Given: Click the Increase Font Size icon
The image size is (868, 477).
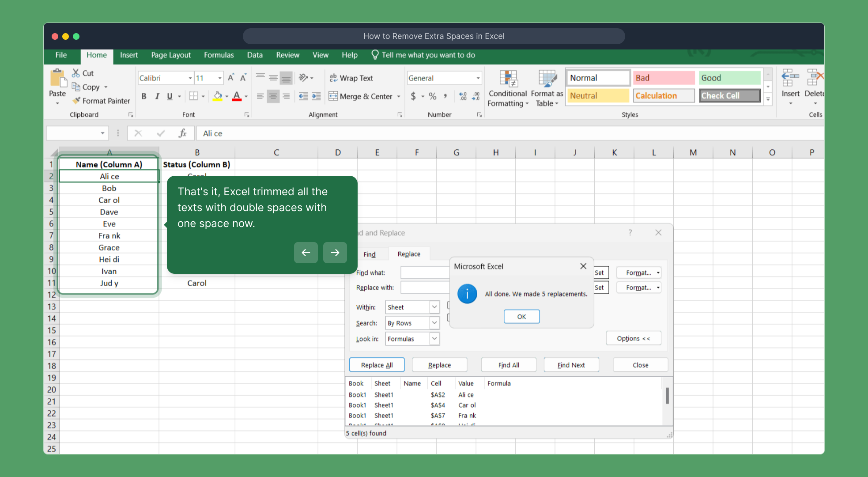Looking at the screenshot, I should pyautogui.click(x=230, y=78).
